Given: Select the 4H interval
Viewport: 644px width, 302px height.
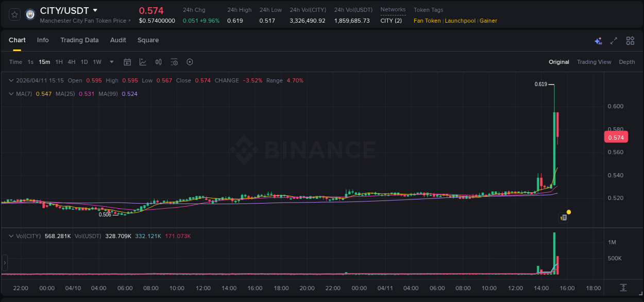Looking at the screenshot, I should click(x=71, y=62).
